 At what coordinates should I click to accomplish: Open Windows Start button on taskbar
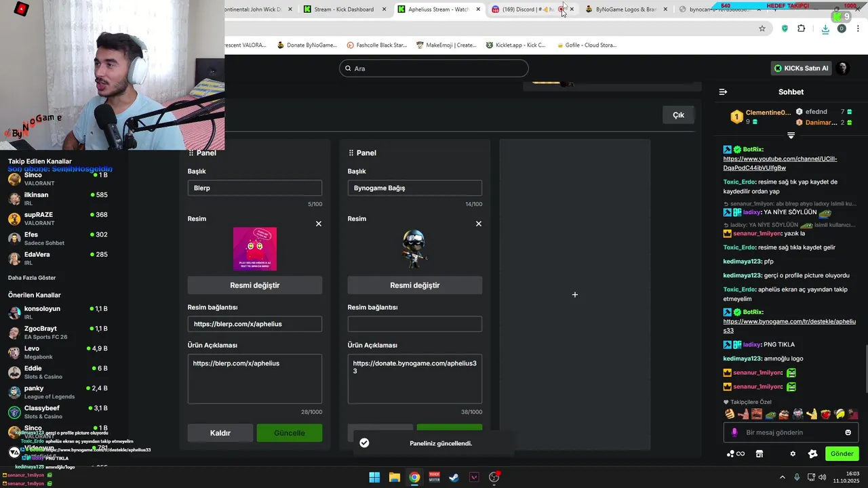(x=374, y=477)
